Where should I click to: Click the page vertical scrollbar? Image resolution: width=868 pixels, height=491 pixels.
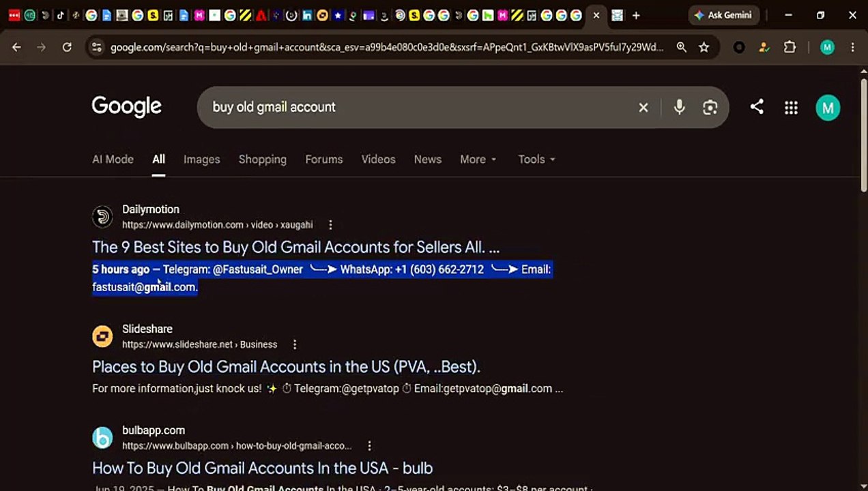[x=863, y=136]
